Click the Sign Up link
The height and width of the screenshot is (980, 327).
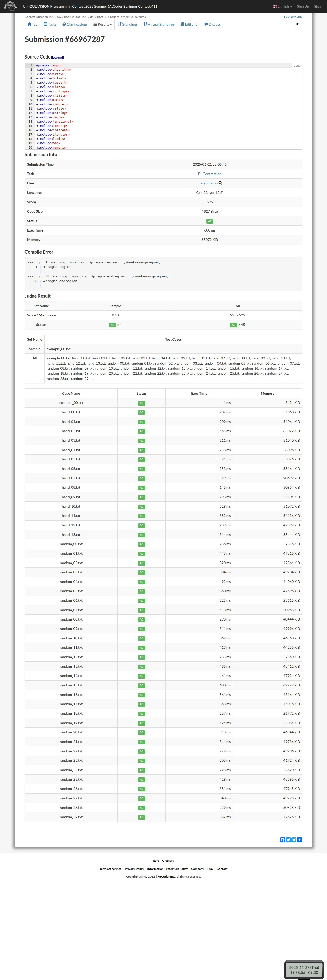(x=303, y=6)
